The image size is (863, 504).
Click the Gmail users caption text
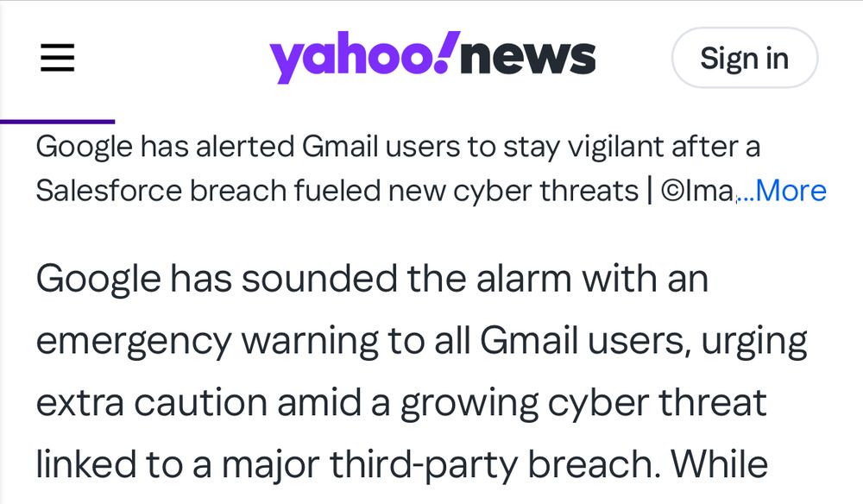tap(397, 147)
